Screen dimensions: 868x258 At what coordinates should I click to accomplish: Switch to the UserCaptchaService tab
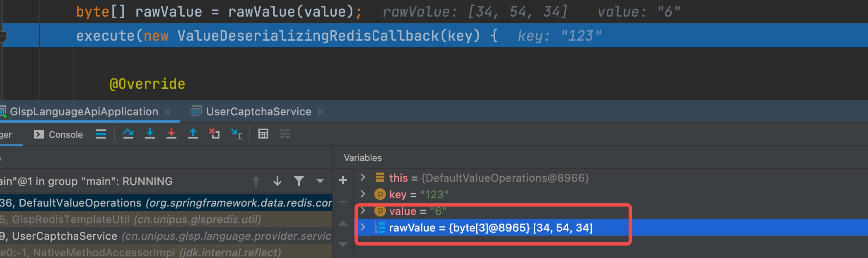pyautogui.click(x=258, y=112)
